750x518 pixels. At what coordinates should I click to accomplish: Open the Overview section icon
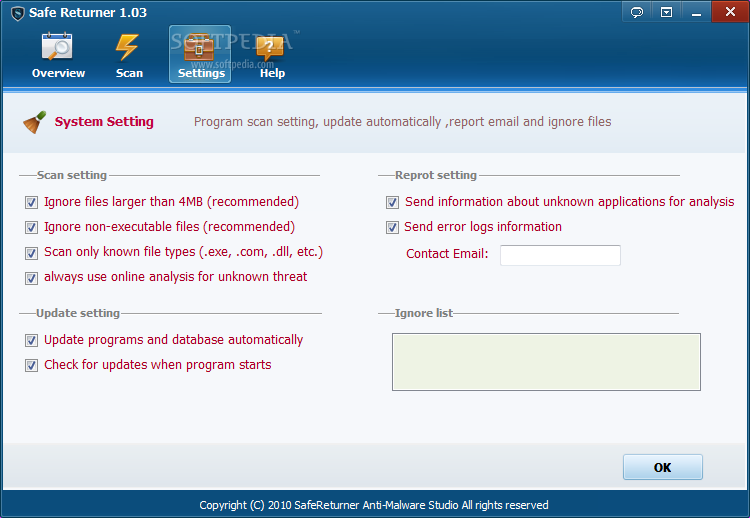57,47
